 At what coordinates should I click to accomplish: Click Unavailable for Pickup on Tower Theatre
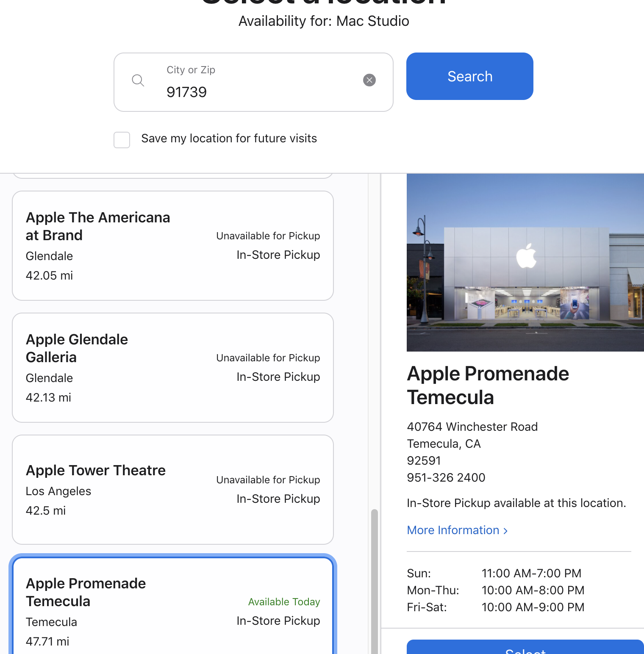[x=268, y=480]
